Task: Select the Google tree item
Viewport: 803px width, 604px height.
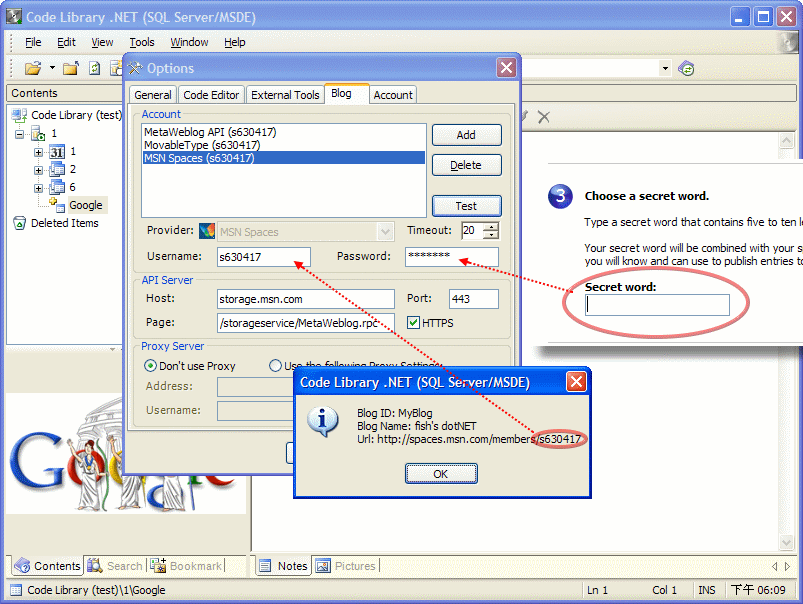Action: click(86, 205)
